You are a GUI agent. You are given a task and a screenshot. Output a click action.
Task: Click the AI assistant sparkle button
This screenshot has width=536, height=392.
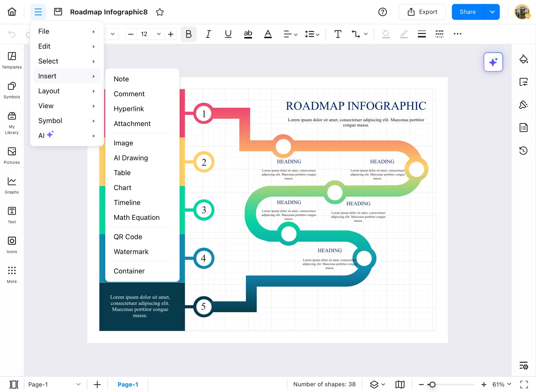click(493, 62)
